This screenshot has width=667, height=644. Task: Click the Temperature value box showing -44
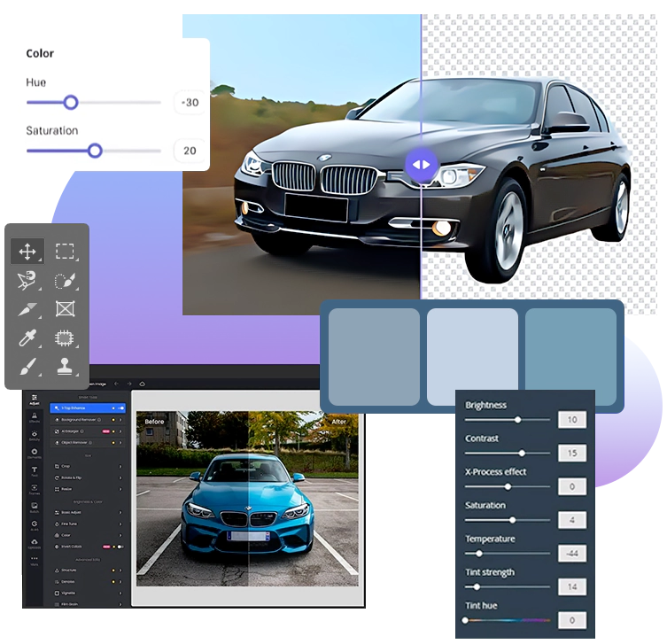click(x=572, y=554)
